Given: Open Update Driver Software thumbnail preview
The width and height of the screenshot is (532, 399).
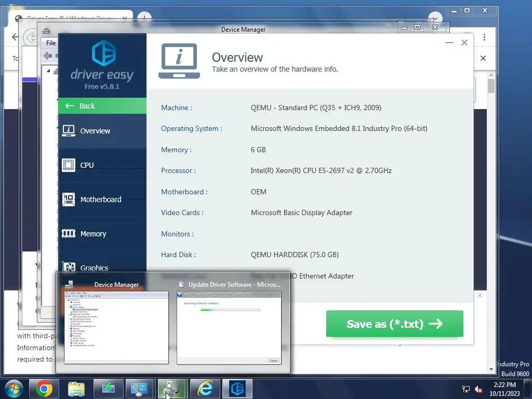Looking at the screenshot, I should [229, 328].
